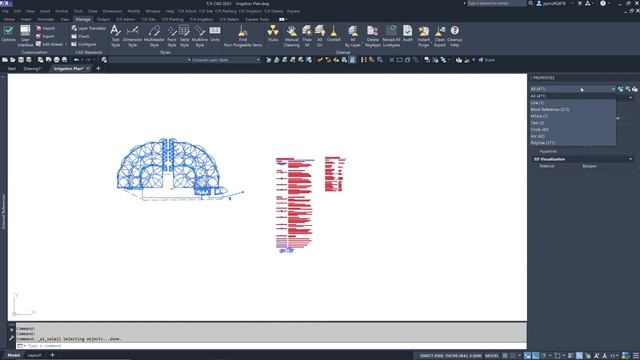Run the Nuke cleanup tool
640x360 pixels.
tap(273, 34)
